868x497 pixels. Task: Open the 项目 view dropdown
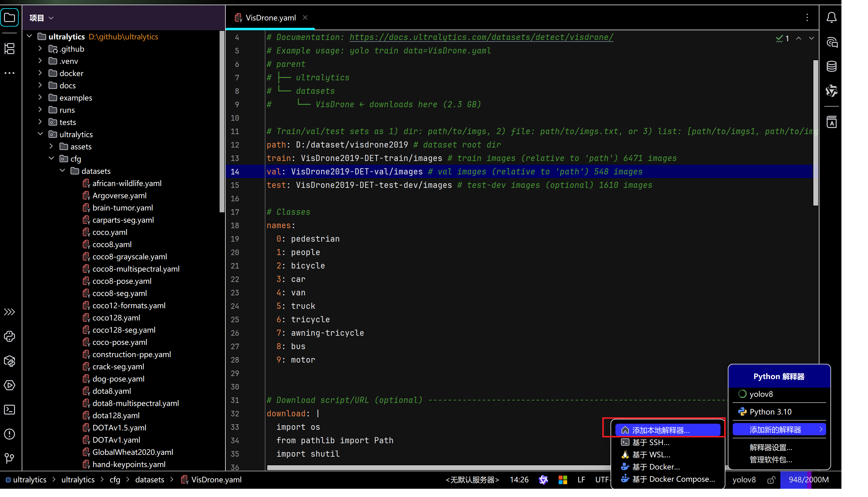[41, 18]
